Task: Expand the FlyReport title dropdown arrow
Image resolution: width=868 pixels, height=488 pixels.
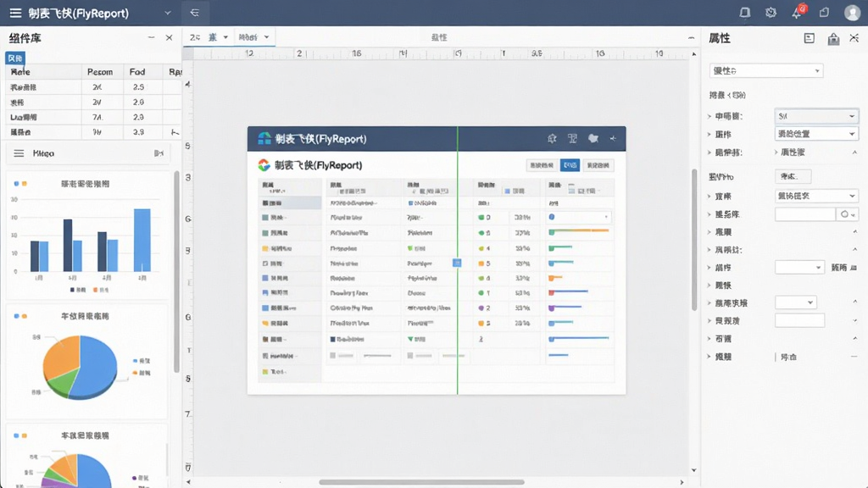Action: click(x=168, y=13)
